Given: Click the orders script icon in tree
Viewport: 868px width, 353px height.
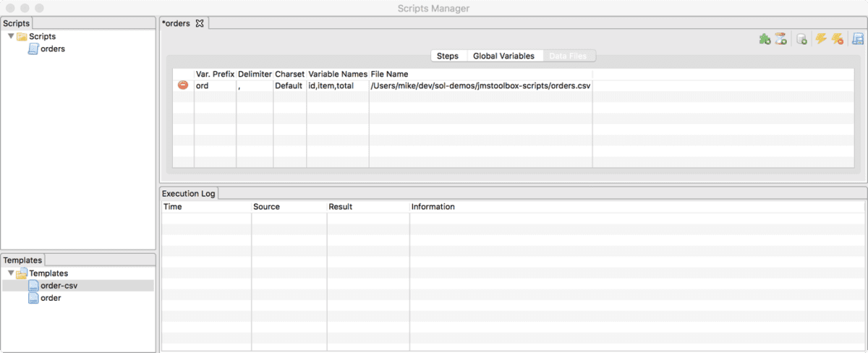Looking at the screenshot, I should coord(33,49).
